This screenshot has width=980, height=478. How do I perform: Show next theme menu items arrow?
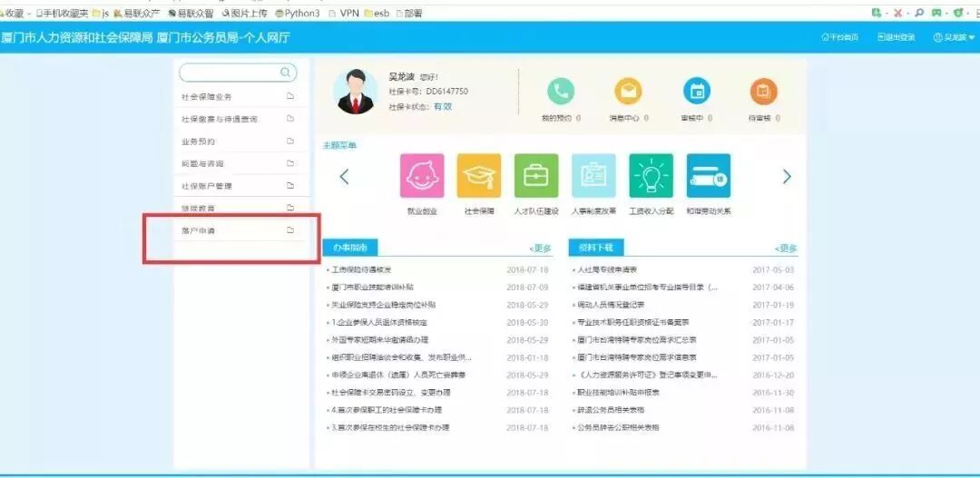[x=787, y=177]
